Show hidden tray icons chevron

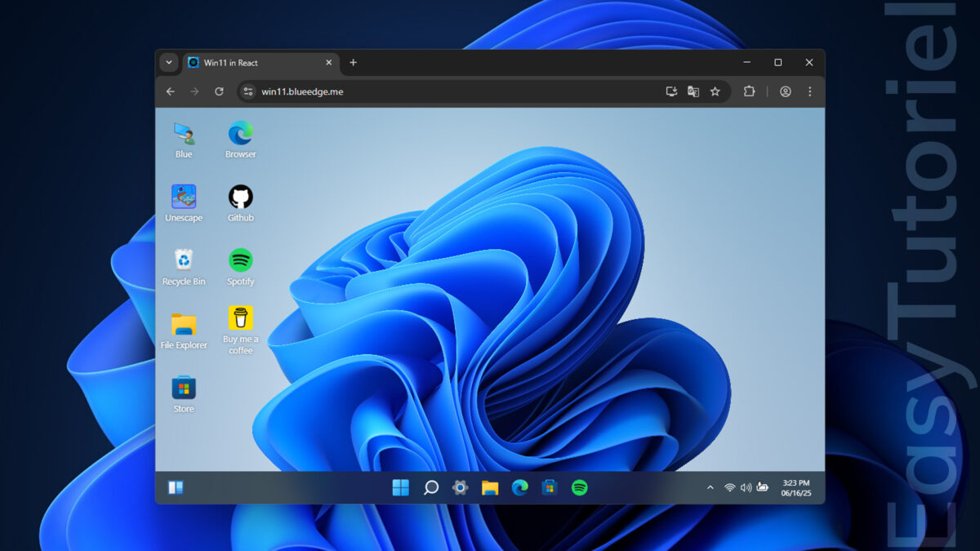(710, 487)
